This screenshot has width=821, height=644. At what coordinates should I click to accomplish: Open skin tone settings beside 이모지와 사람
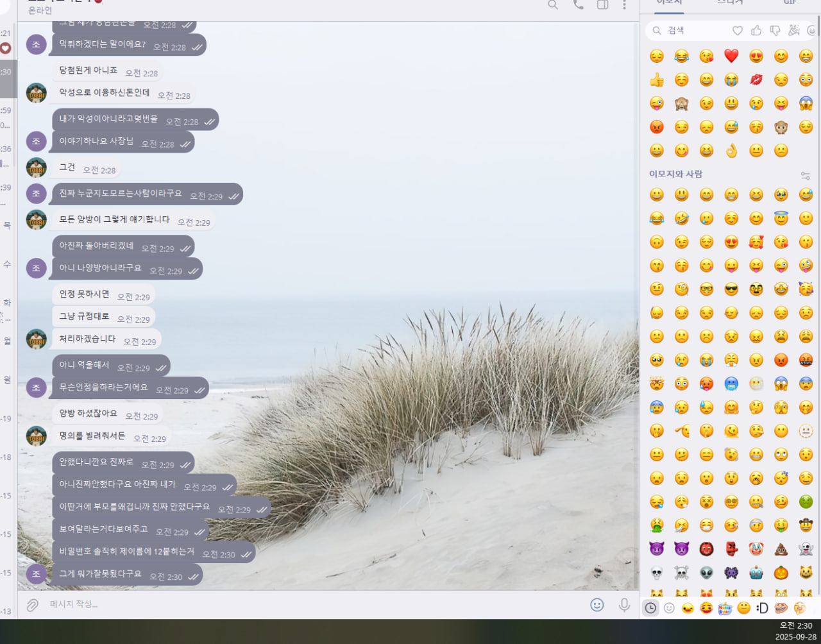pos(805,175)
